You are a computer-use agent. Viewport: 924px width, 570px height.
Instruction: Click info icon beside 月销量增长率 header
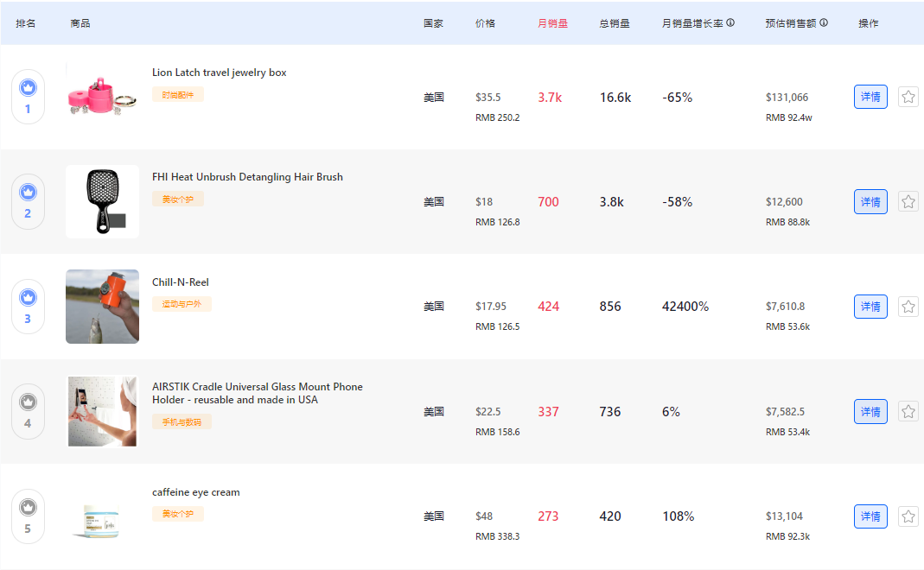click(730, 23)
